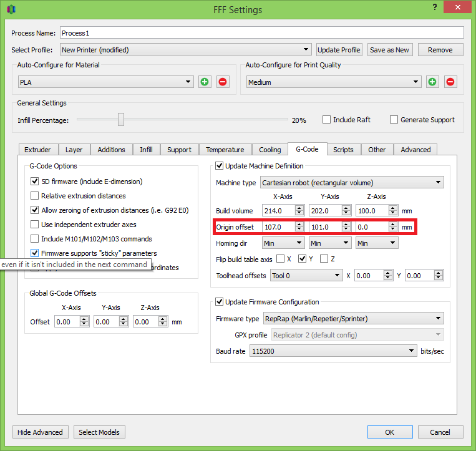
Task: Click the Update Profile button
Action: 339,50
